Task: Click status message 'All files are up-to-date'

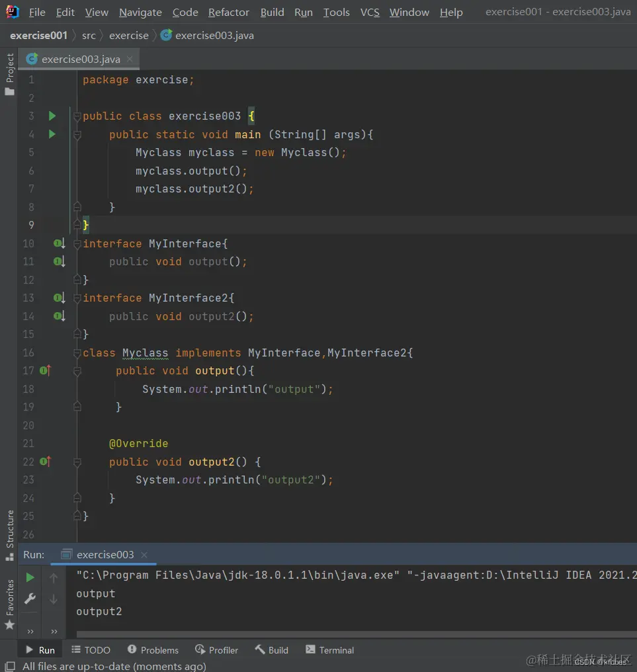Action: [x=114, y=666]
